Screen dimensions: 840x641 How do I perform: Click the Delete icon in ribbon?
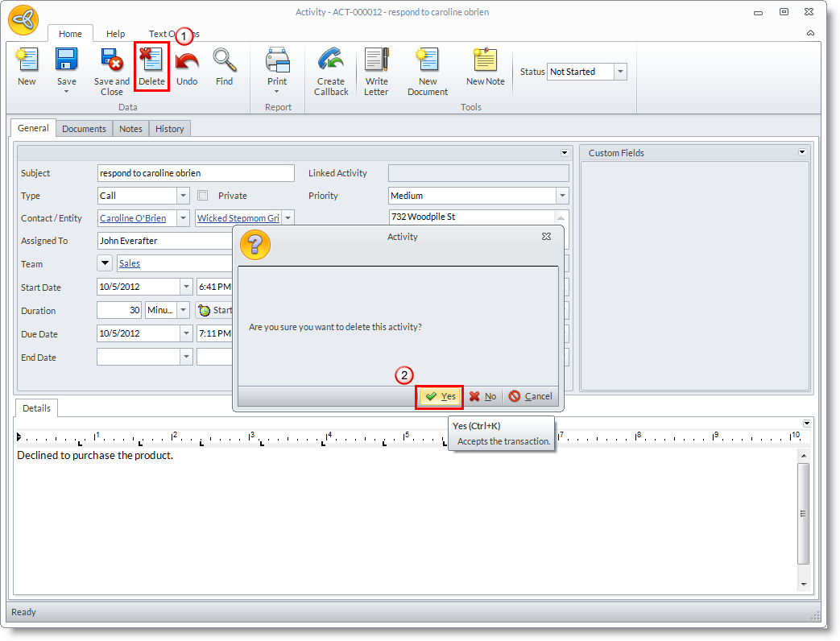(151, 62)
